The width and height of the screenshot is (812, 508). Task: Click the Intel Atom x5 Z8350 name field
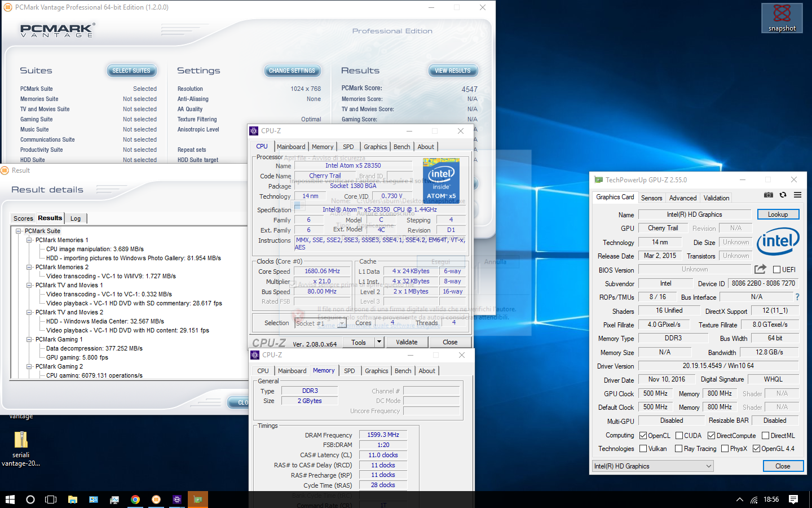pyautogui.click(x=353, y=165)
